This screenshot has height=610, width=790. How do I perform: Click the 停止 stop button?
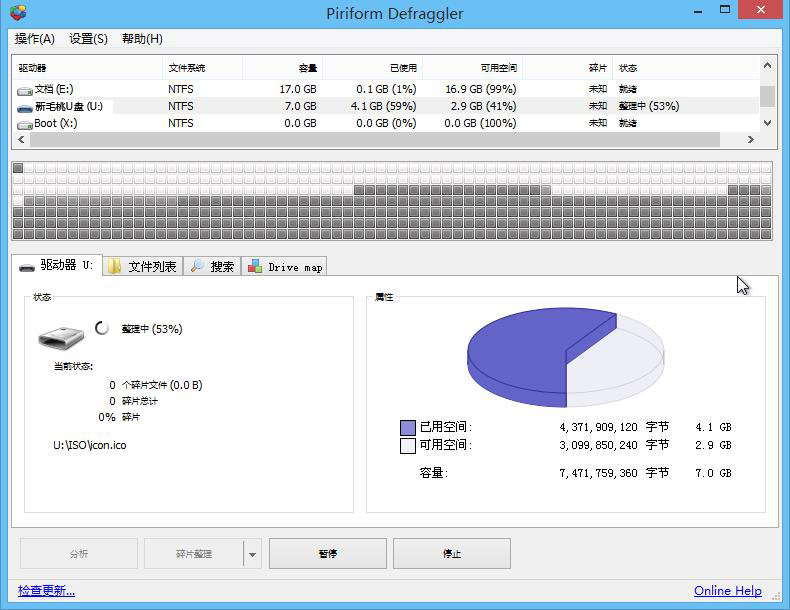point(452,554)
